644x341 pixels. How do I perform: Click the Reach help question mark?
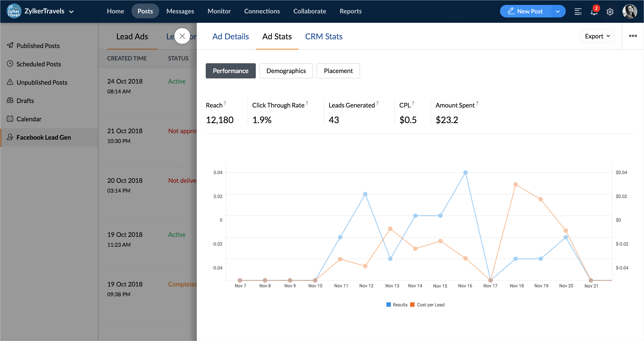click(x=225, y=103)
